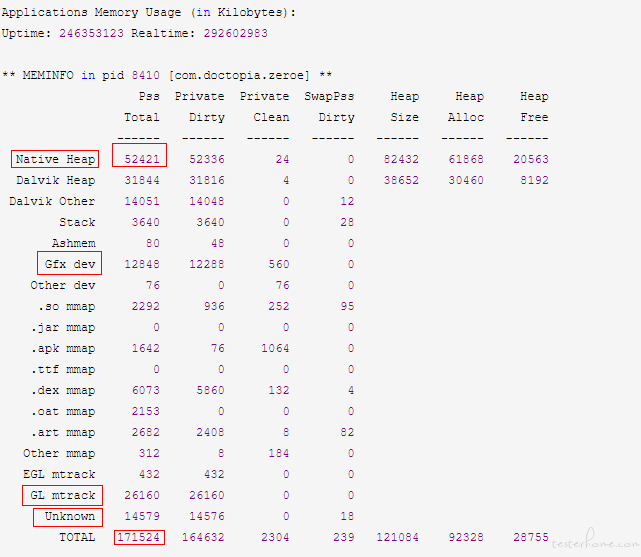Click Native Heap Private Dirty 52336
This screenshot has height=557, width=641.
tap(207, 159)
